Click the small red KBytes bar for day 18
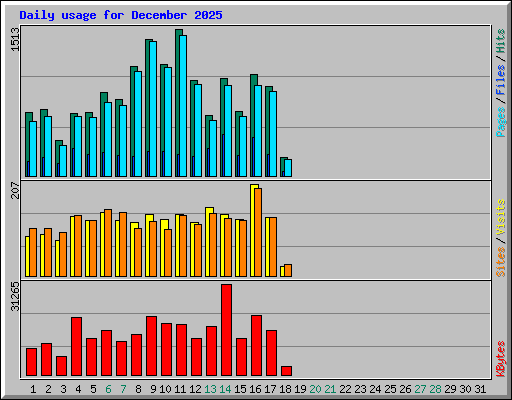Image resolution: width=512 pixels, height=400 pixels. click(286, 371)
